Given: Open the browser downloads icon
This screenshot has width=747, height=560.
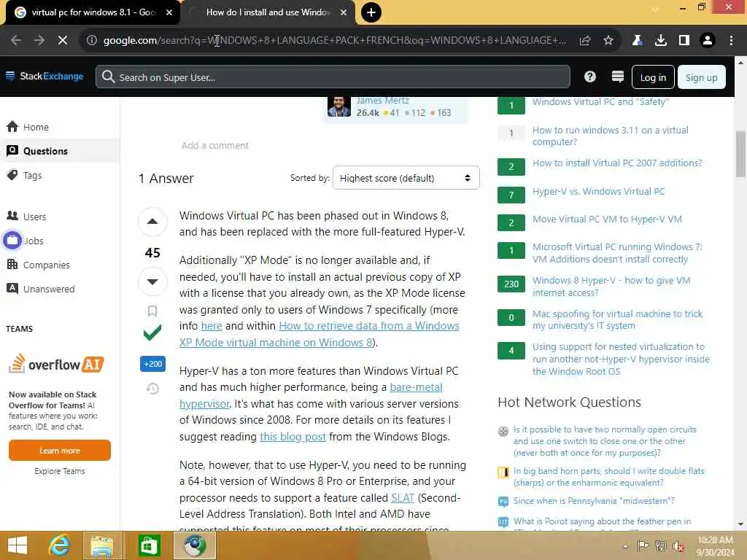Looking at the screenshot, I should pos(661,41).
